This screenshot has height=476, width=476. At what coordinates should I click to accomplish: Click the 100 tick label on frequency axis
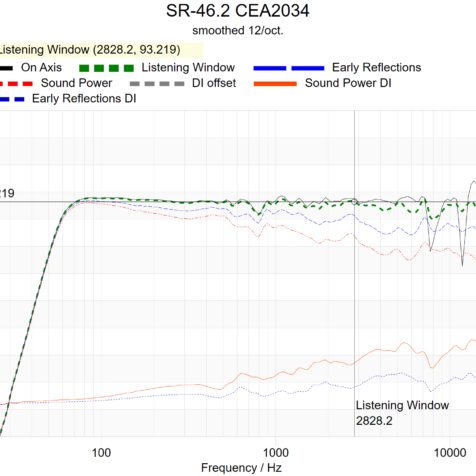pyautogui.click(x=101, y=453)
